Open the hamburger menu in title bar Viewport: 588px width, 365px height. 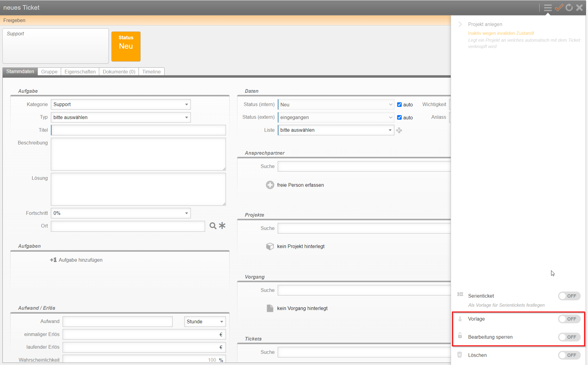[548, 8]
